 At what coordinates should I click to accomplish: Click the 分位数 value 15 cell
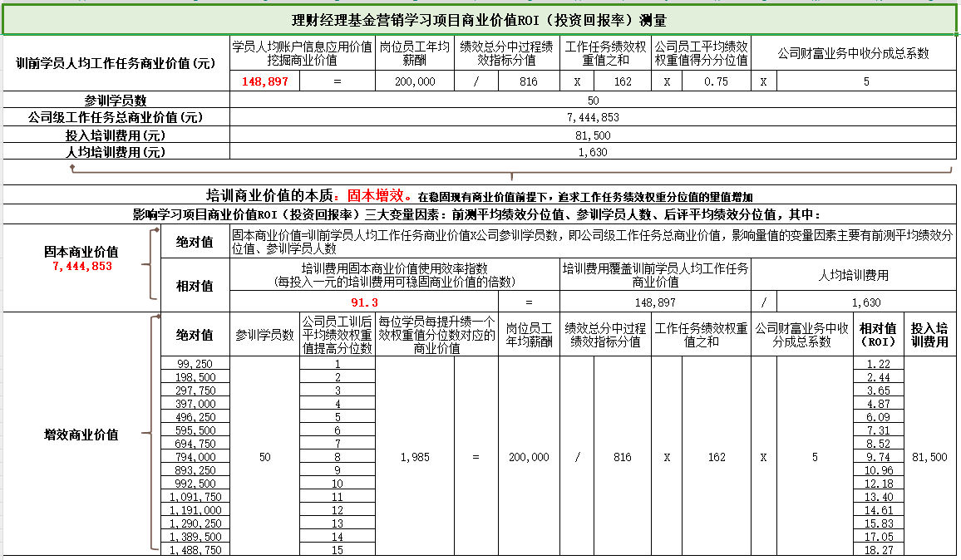(x=338, y=550)
